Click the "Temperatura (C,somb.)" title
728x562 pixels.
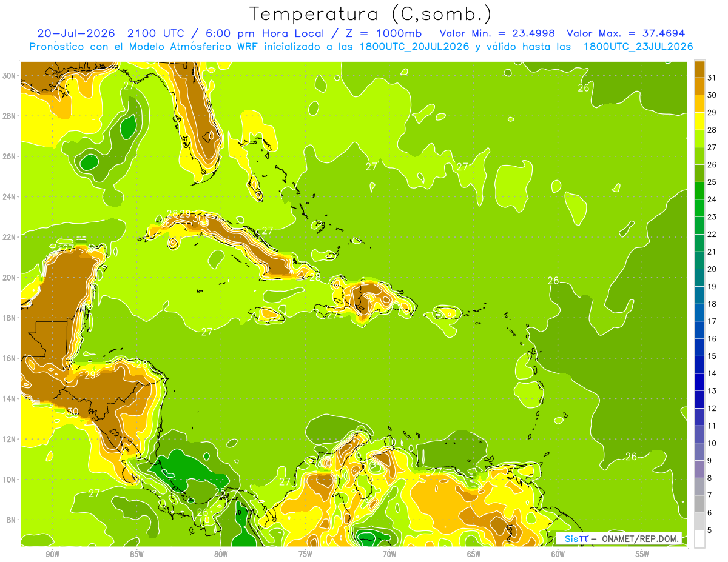(x=370, y=15)
